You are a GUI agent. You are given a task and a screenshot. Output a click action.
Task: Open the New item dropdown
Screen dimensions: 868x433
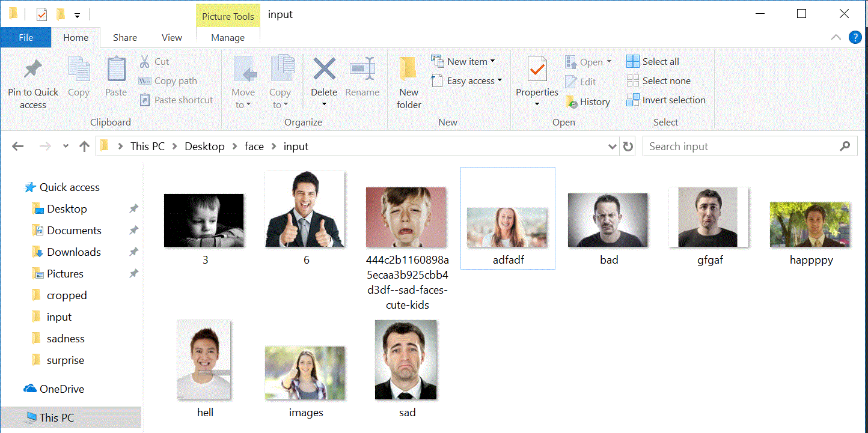[x=492, y=61]
